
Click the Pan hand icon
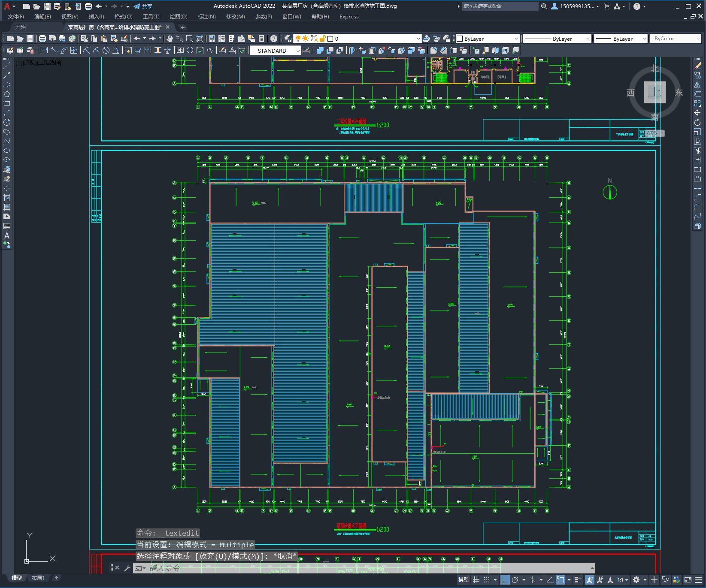tap(170, 39)
